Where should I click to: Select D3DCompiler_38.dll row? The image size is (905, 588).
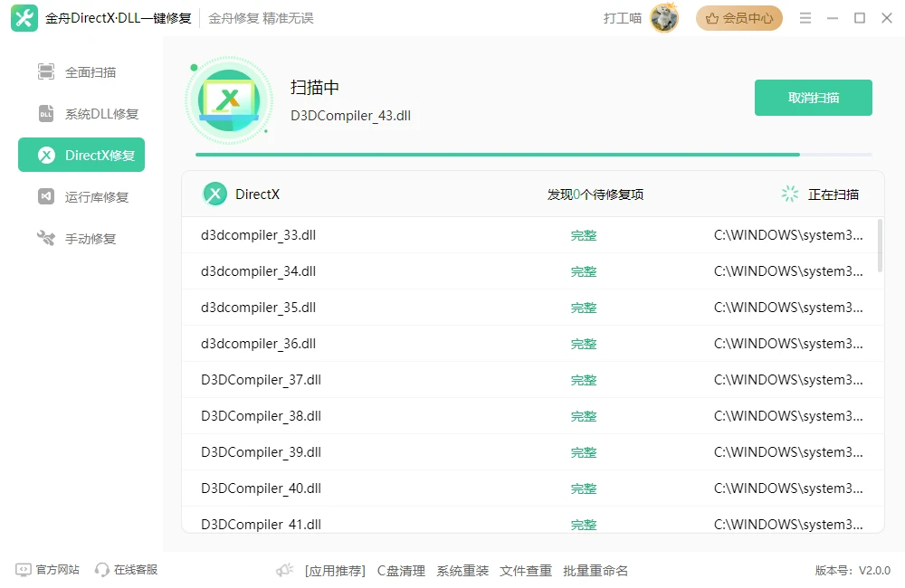(533, 416)
